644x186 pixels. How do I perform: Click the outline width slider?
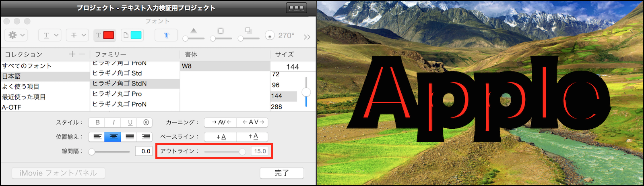click(225, 152)
